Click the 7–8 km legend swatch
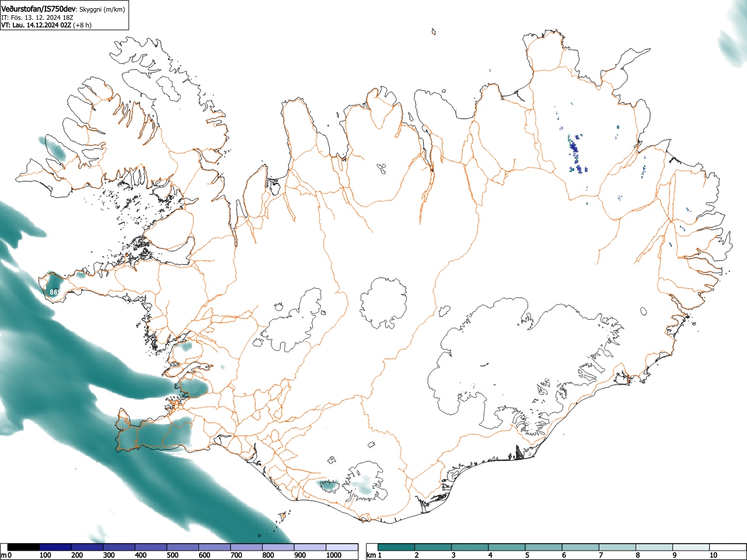747x560 pixels. pos(618,547)
